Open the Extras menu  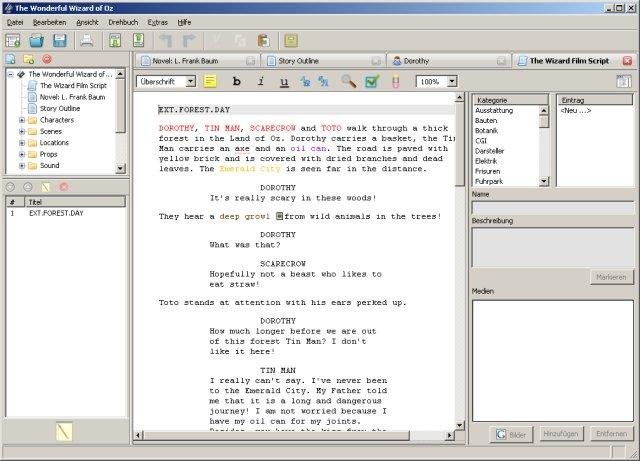[158, 22]
